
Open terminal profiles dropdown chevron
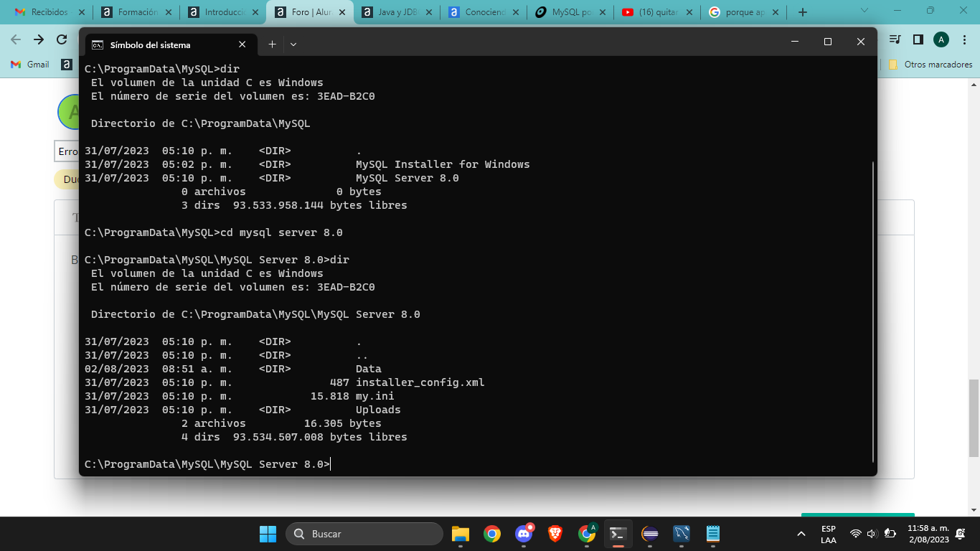click(293, 44)
